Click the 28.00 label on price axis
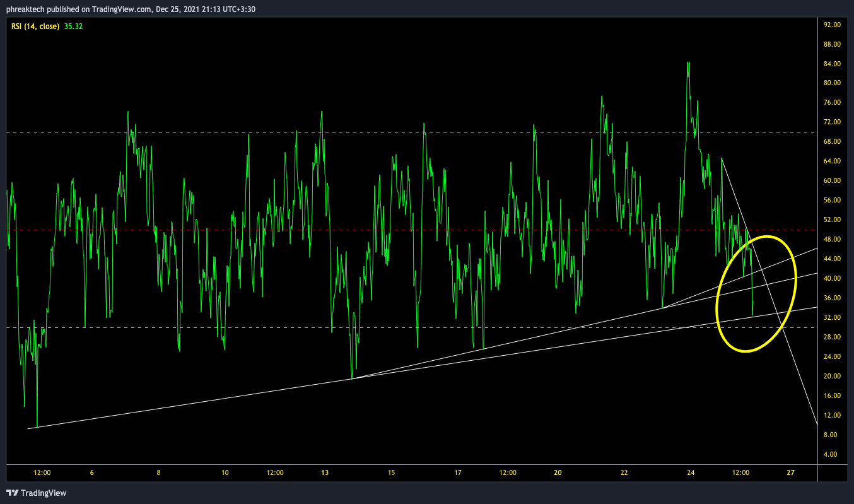The image size is (854, 504). click(x=833, y=337)
